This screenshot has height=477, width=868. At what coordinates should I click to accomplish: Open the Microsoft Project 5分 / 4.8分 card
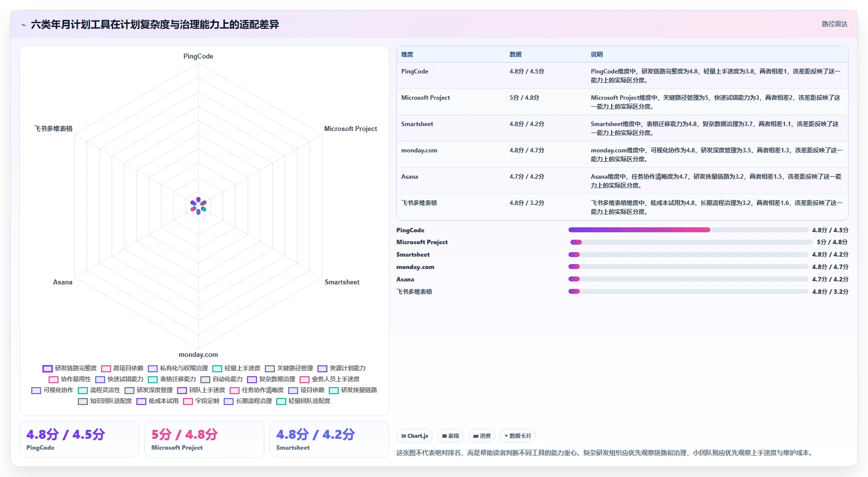(204, 439)
